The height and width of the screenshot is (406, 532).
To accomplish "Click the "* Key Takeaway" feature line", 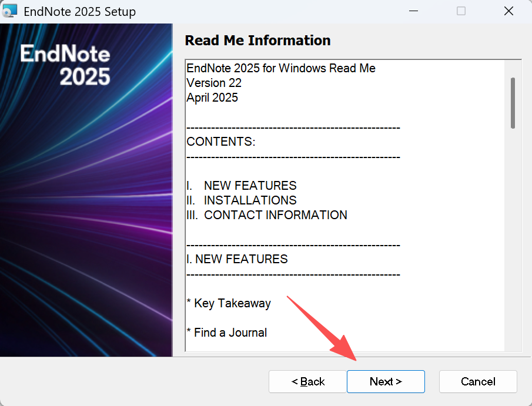I will pos(229,303).
